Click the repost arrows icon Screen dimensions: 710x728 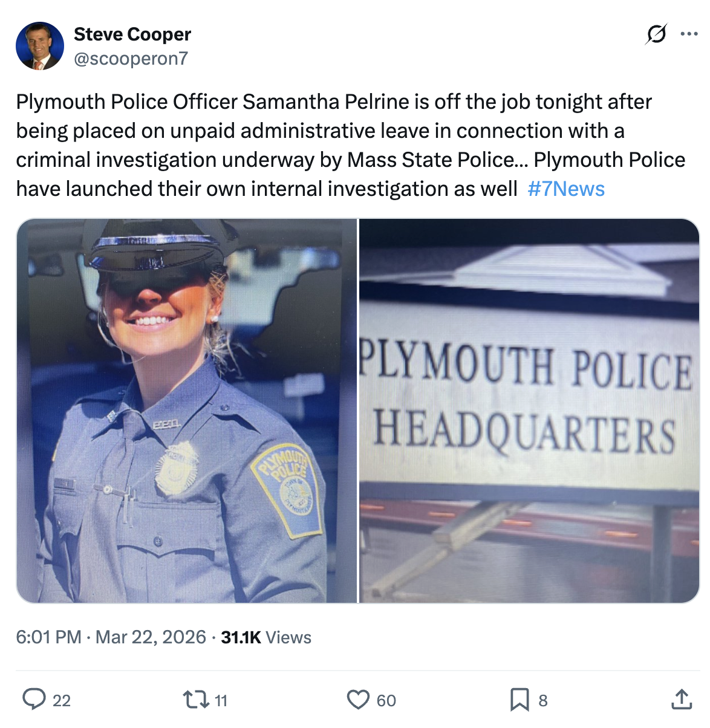click(194, 700)
